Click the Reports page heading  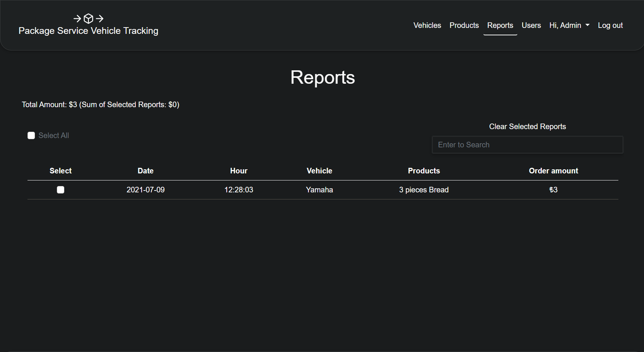pyautogui.click(x=323, y=77)
